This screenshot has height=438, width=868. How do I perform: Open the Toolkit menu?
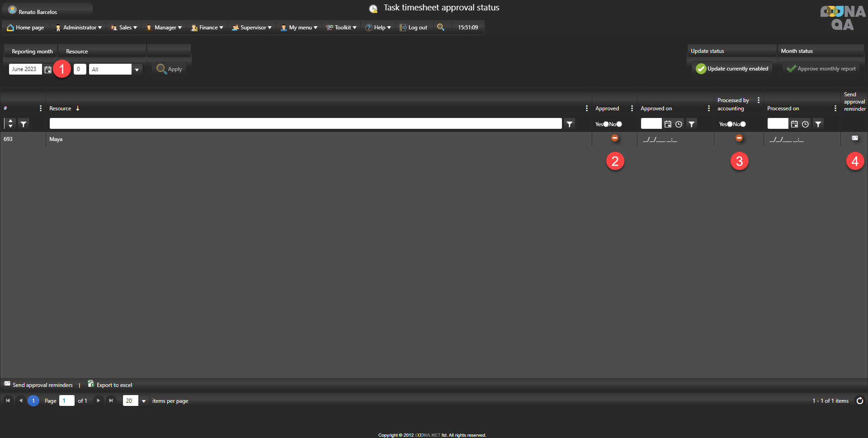click(341, 28)
